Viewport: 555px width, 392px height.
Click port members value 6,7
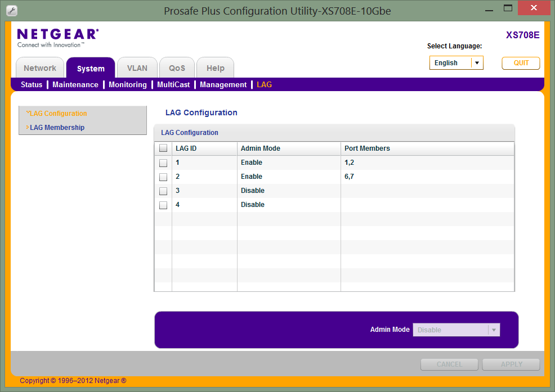[x=350, y=177]
